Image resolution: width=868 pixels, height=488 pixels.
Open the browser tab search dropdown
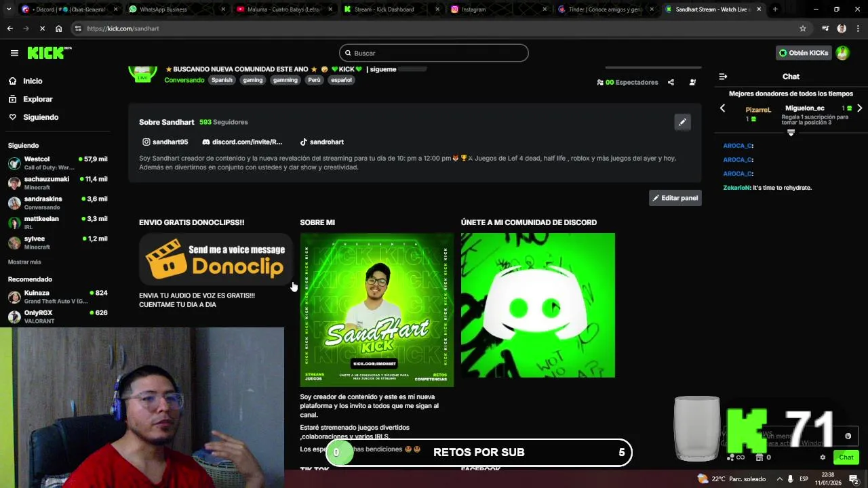pyautogui.click(x=7, y=9)
